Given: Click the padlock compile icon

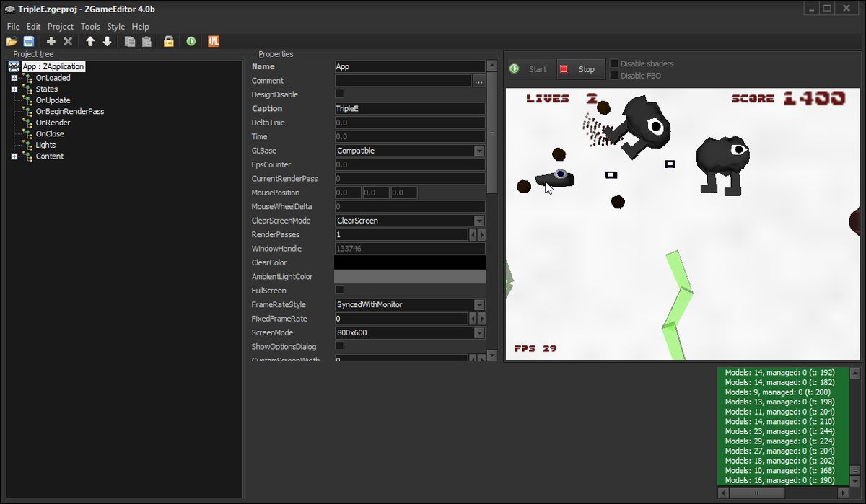Looking at the screenshot, I should click(x=168, y=41).
